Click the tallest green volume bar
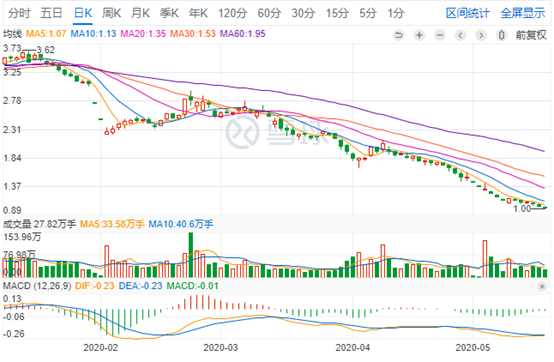Viewport: 554px width, 362px height. [x=191, y=255]
